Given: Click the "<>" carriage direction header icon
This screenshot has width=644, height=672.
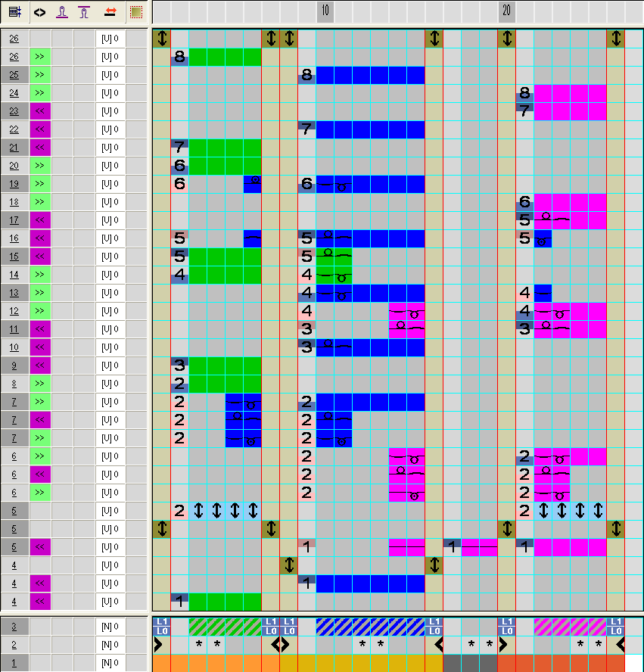Looking at the screenshot, I should tap(39, 12).
